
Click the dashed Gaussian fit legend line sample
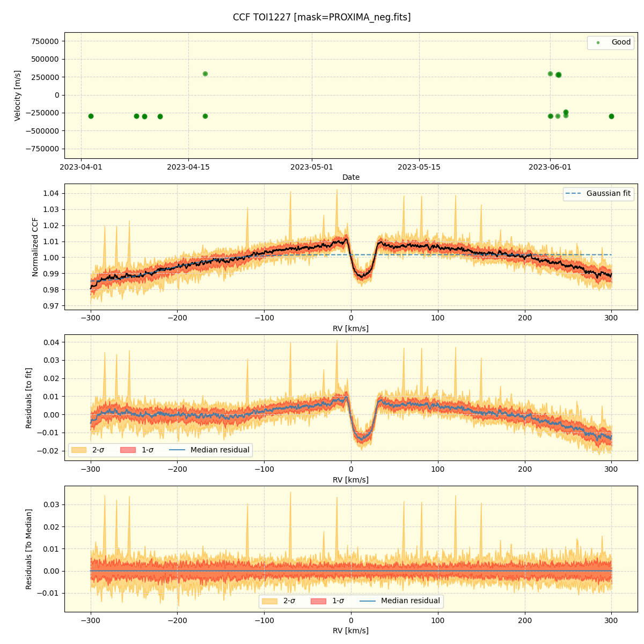[574, 193]
